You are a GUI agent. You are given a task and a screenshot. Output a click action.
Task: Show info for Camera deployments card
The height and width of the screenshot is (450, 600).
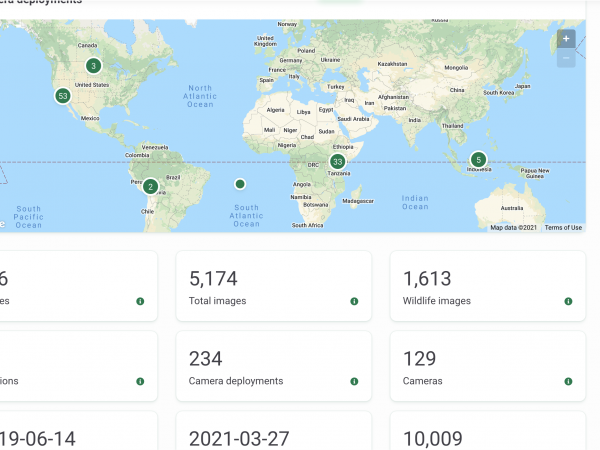(354, 382)
